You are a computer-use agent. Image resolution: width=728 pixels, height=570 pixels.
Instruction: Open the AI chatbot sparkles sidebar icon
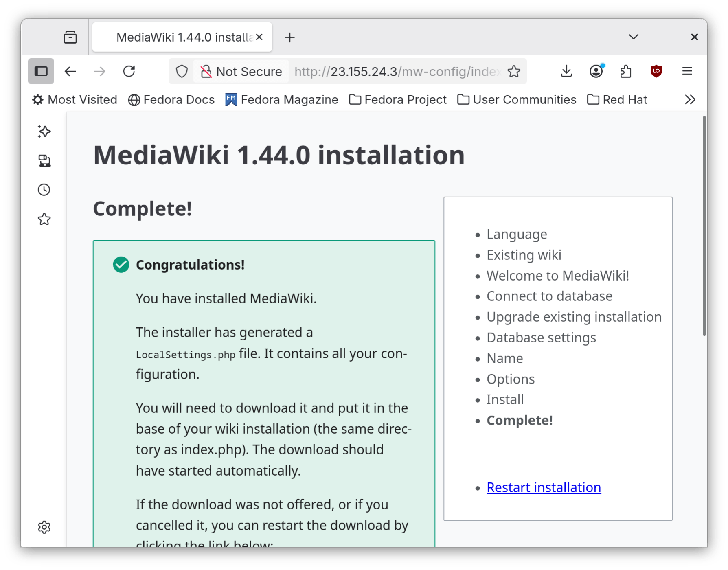(x=43, y=131)
